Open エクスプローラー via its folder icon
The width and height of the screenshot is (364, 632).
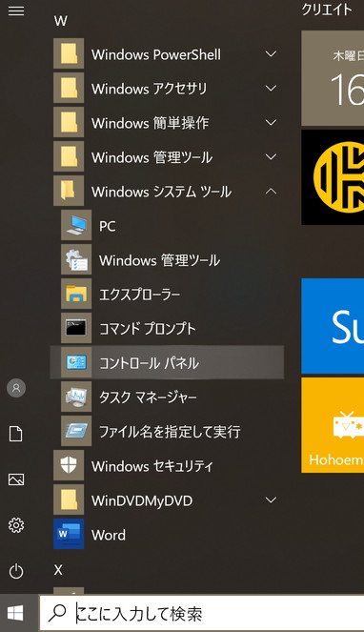point(76,294)
